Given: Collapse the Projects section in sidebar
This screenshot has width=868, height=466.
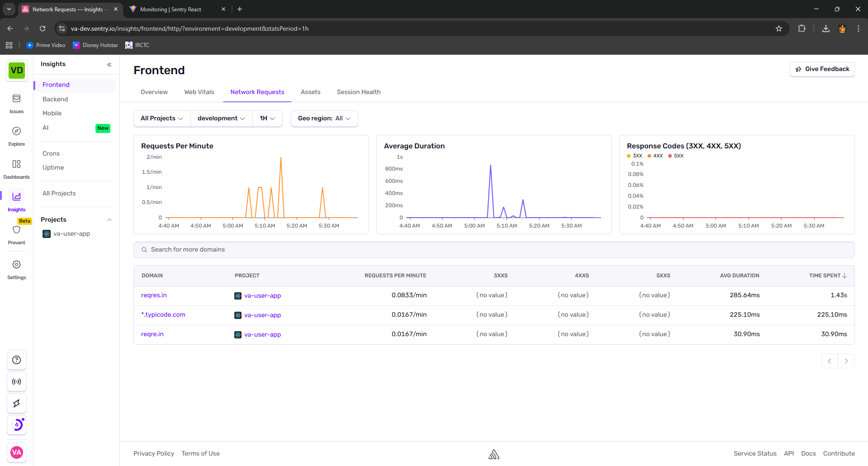Looking at the screenshot, I should [109, 220].
